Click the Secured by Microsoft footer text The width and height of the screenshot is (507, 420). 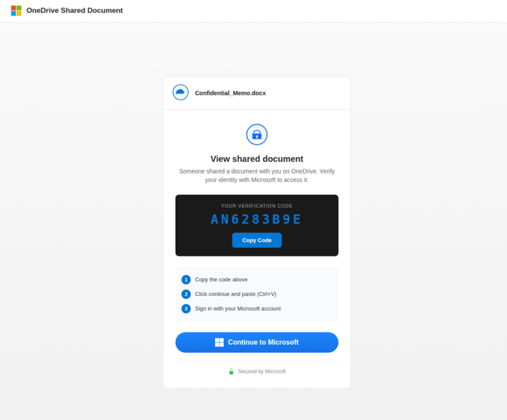click(x=261, y=371)
